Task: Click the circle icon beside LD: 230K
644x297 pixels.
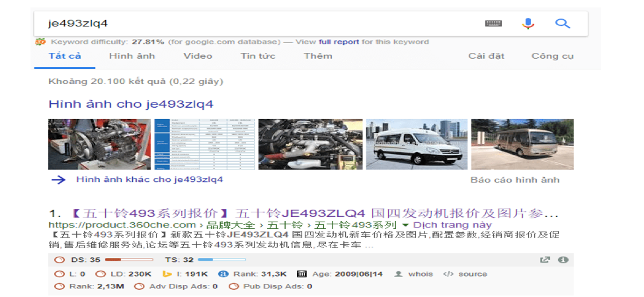Action: (x=101, y=274)
